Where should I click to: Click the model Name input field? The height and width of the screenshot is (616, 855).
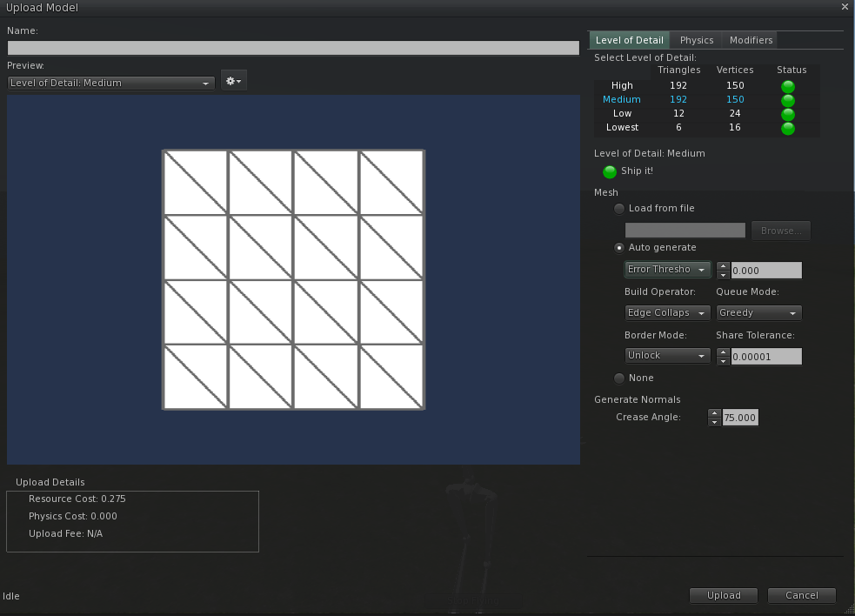tap(293, 49)
